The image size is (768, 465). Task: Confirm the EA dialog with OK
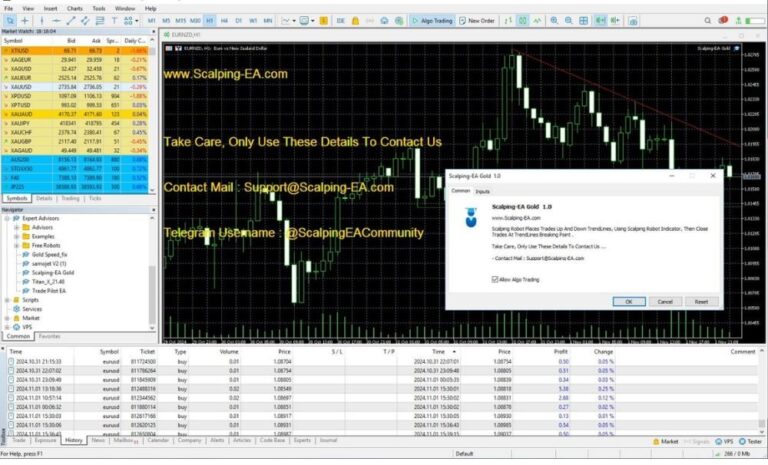629,302
